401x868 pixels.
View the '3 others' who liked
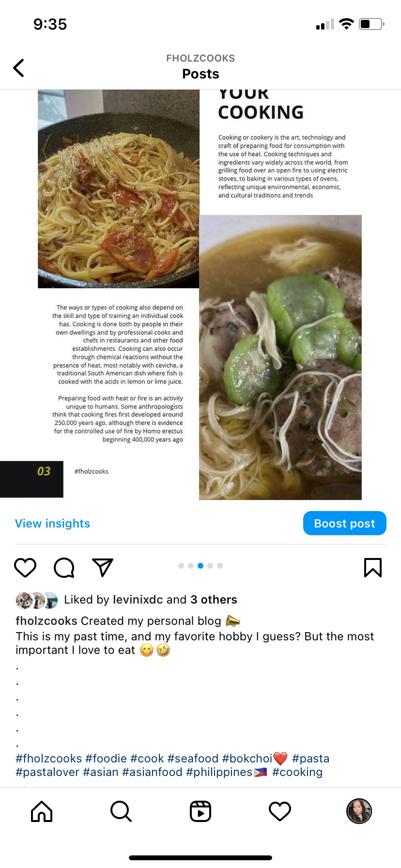pyautogui.click(x=214, y=600)
